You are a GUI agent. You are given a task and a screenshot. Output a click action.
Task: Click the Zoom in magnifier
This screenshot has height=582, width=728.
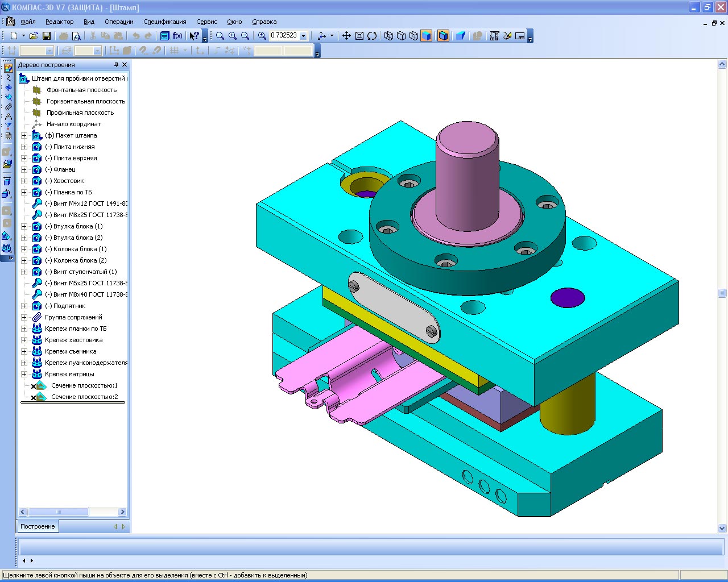pos(233,36)
